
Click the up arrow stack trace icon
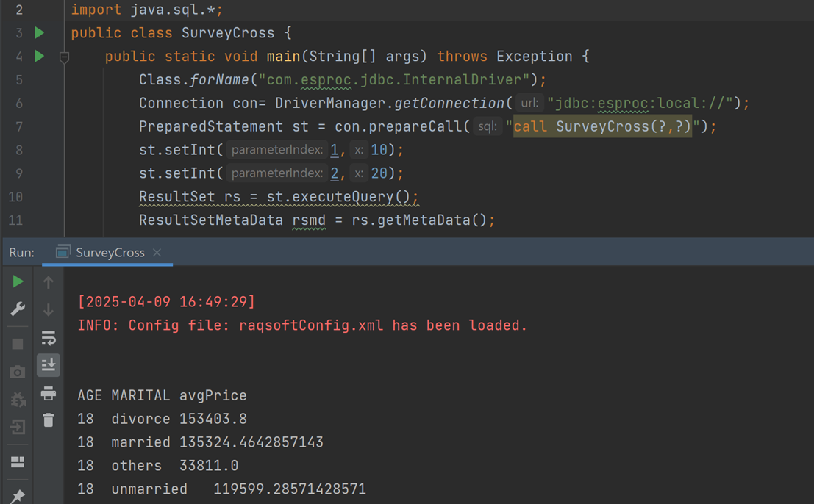pyautogui.click(x=49, y=282)
